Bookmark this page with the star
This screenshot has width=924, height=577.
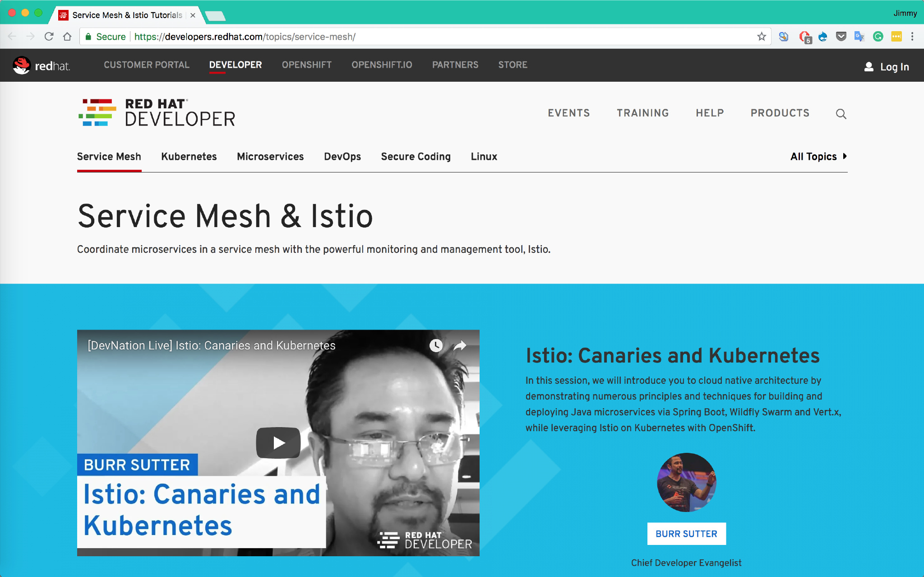(x=762, y=37)
